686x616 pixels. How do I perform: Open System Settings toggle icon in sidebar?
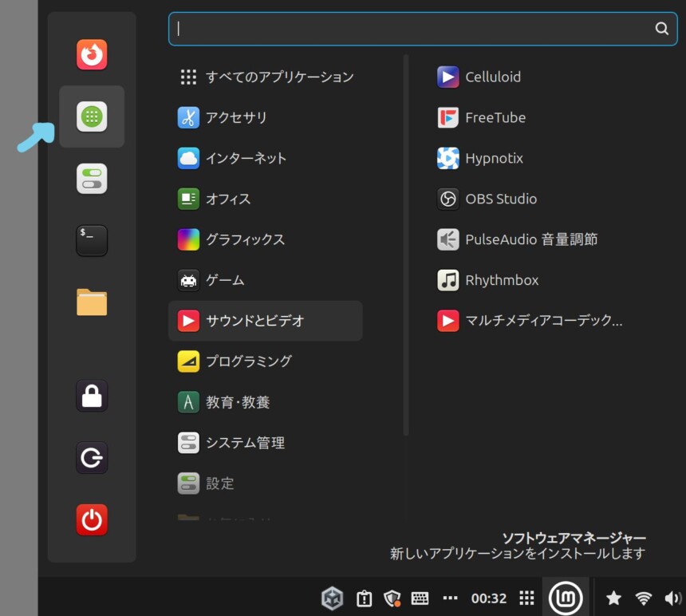click(x=92, y=179)
